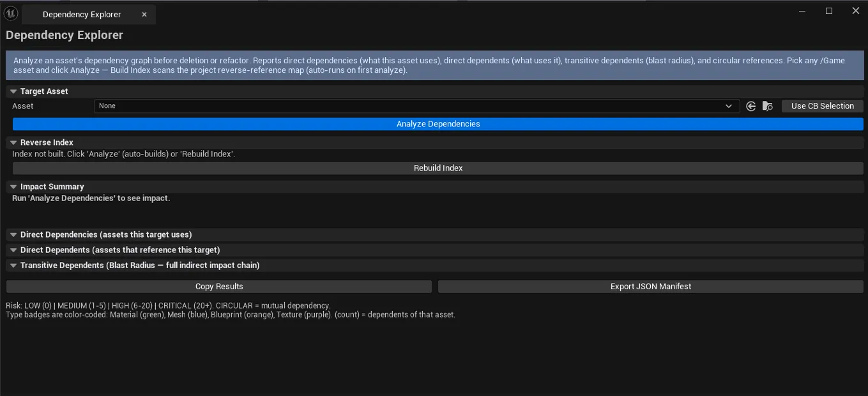Run Analyze Dependencies

pyautogui.click(x=438, y=124)
